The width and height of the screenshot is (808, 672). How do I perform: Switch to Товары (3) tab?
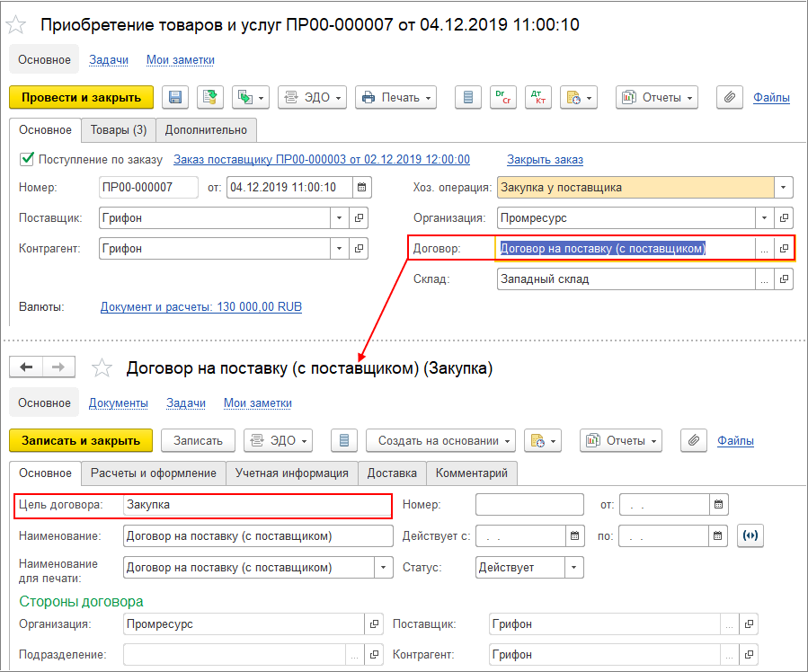tap(119, 129)
